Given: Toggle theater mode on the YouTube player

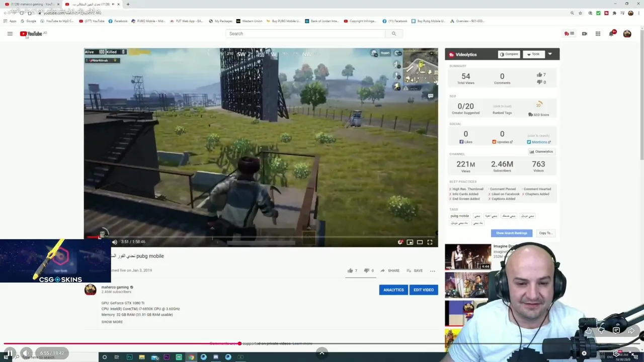Looking at the screenshot, I should [x=420, y=242].
